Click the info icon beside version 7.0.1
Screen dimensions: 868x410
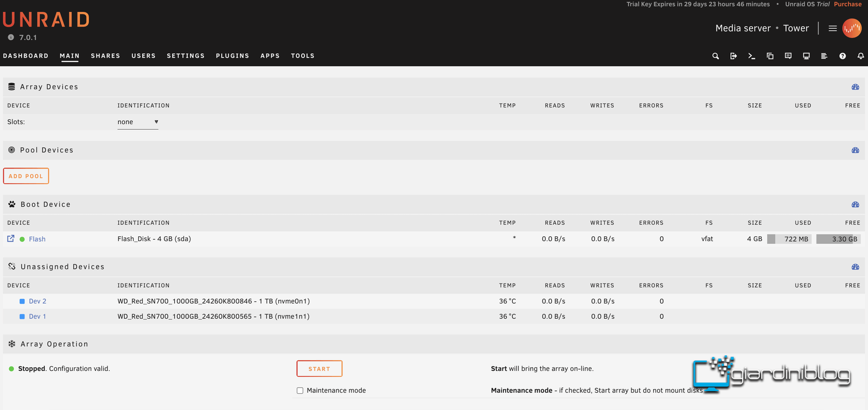(11, 37)
